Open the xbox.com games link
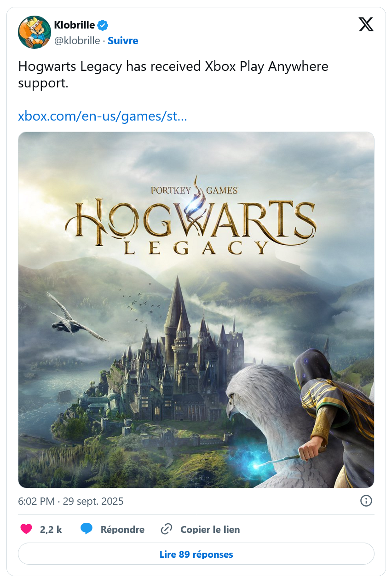Image resolution: width=392 pixels, height=584 pixels. point(103,116)
